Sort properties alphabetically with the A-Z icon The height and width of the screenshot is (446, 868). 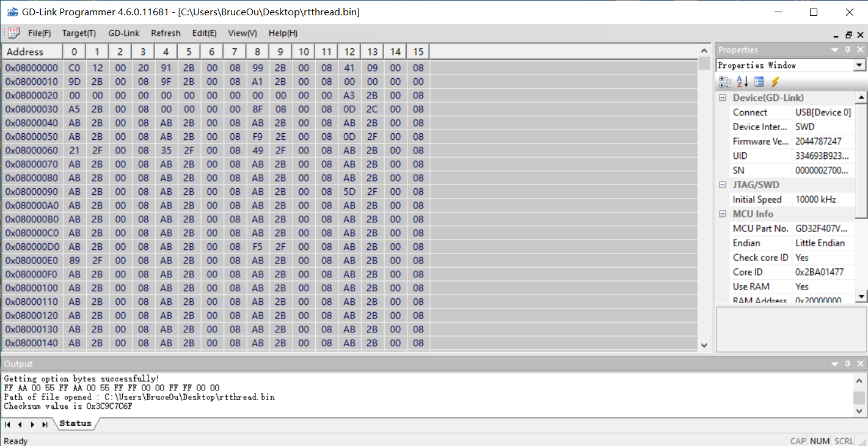pos(742,81)
